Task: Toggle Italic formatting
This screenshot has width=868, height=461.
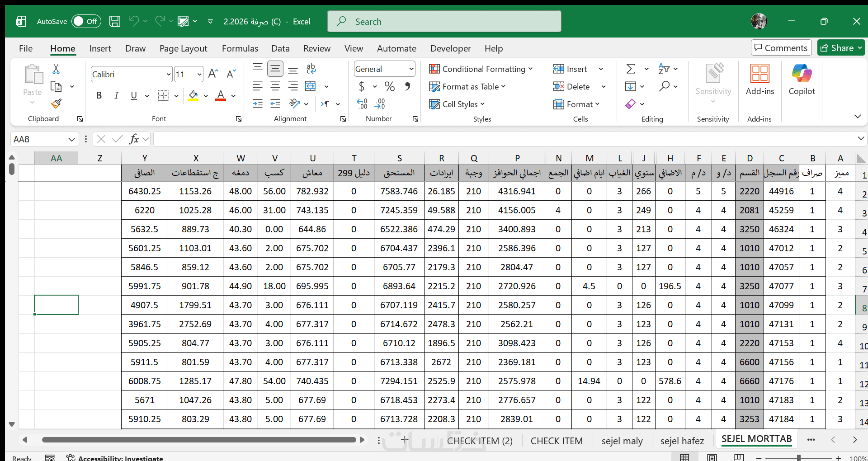Action: click(117, 95)
